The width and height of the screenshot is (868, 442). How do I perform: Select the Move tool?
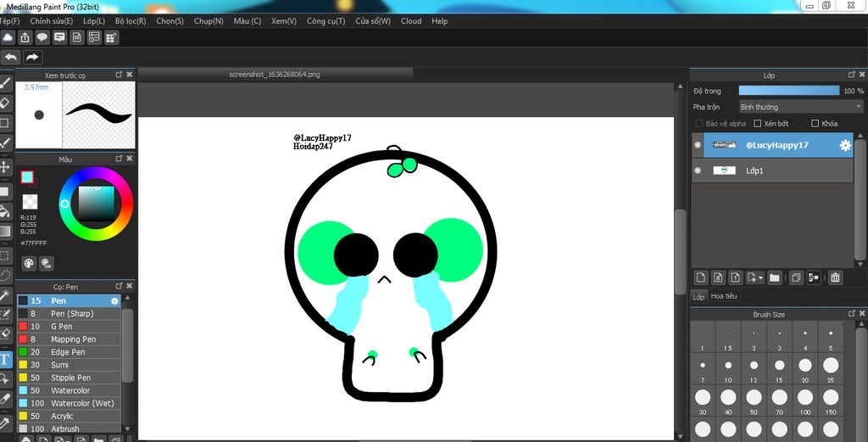[x=5, y=167]
